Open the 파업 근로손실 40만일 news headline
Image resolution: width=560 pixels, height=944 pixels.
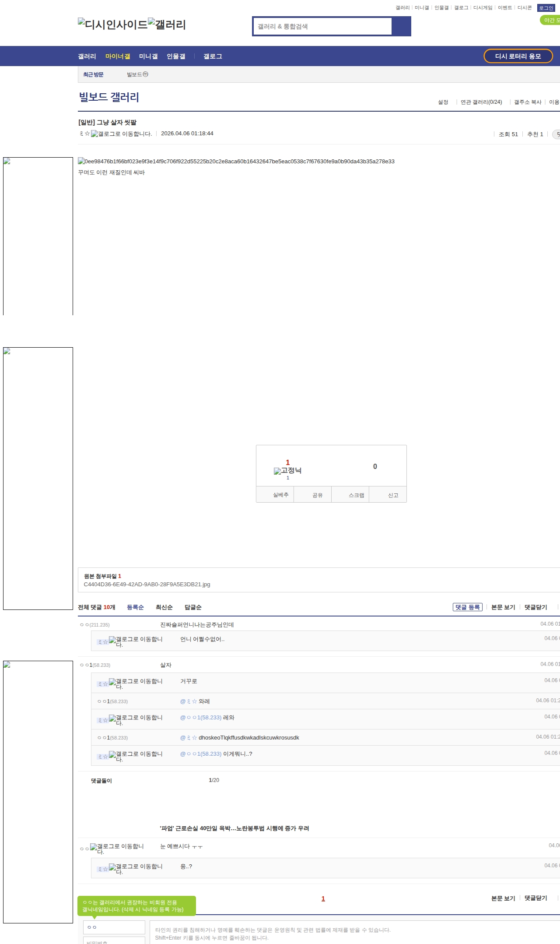[234, 828]
